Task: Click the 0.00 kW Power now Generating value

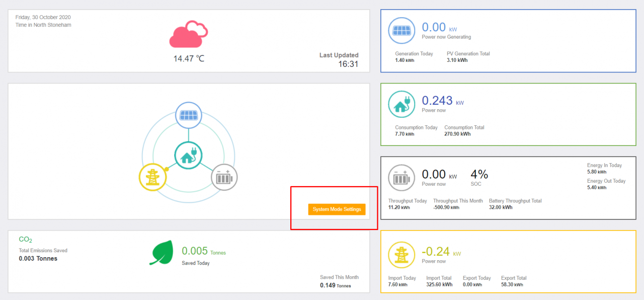Action: pyautogui.click(x=434, y=27)
